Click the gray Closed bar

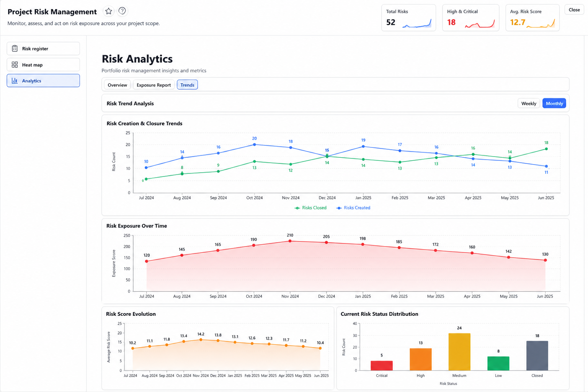537,356
